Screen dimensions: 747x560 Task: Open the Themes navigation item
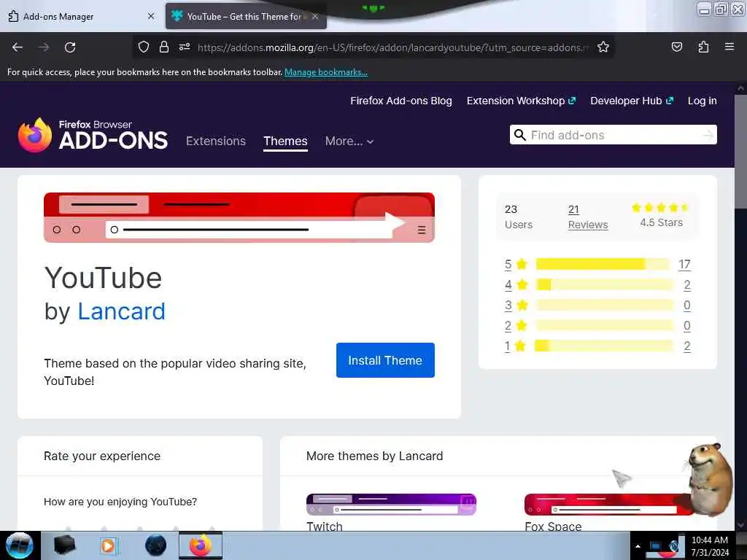(x=285, y=141)
